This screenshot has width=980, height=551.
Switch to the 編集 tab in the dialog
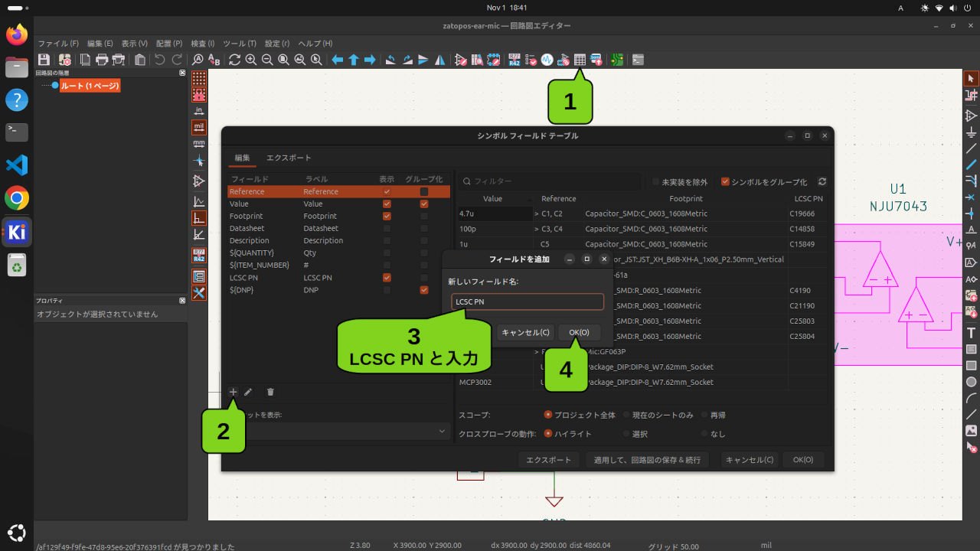[x=242, y=158]
